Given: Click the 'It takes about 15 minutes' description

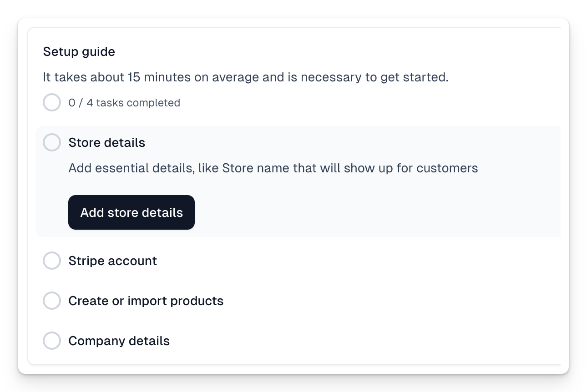Looking at the screenshot, I should tap(246, 77).
